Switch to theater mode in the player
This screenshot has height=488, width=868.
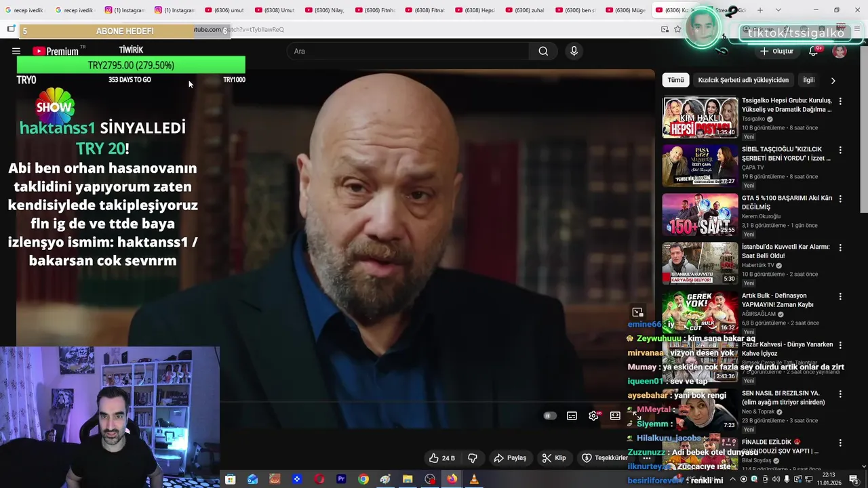[615, 415]
